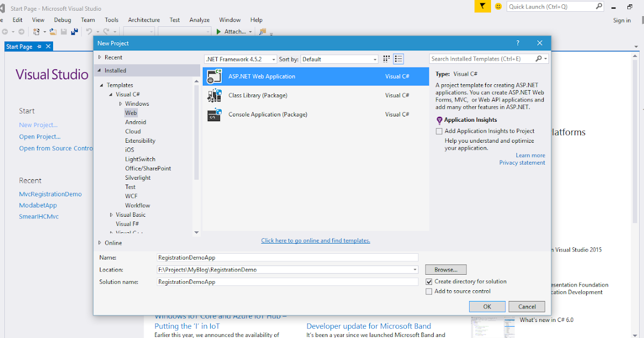644x338 pixels.
Task: Click the Redo toolbar icon
Action: pyautogui.click(x=106, y=32)
